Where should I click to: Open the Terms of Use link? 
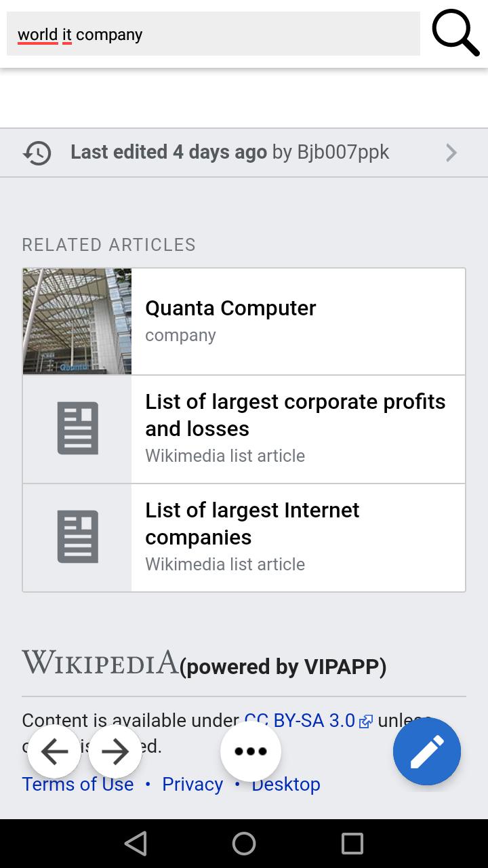[x=78, y=784]
